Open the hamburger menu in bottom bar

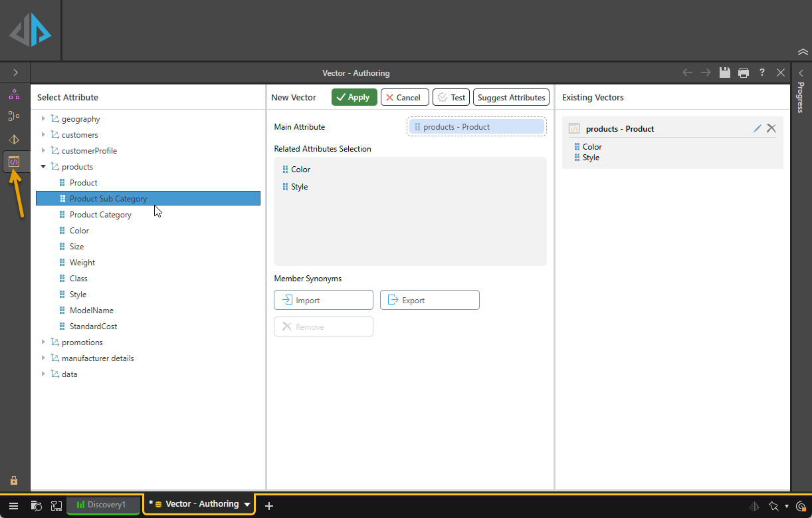(14, 505)
